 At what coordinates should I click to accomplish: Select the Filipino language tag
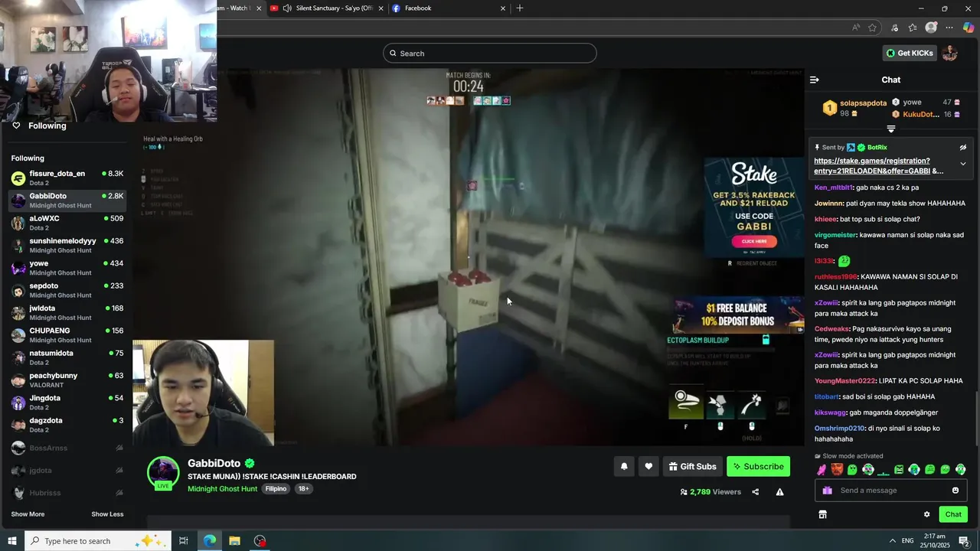pyautogui.click(x=276, y=489)
